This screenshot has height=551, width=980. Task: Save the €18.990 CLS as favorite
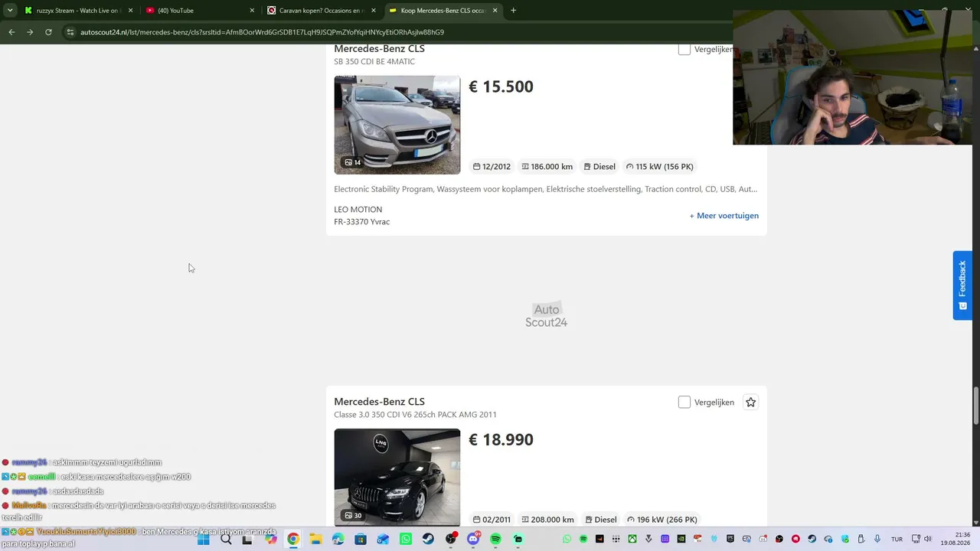point(750,403)
